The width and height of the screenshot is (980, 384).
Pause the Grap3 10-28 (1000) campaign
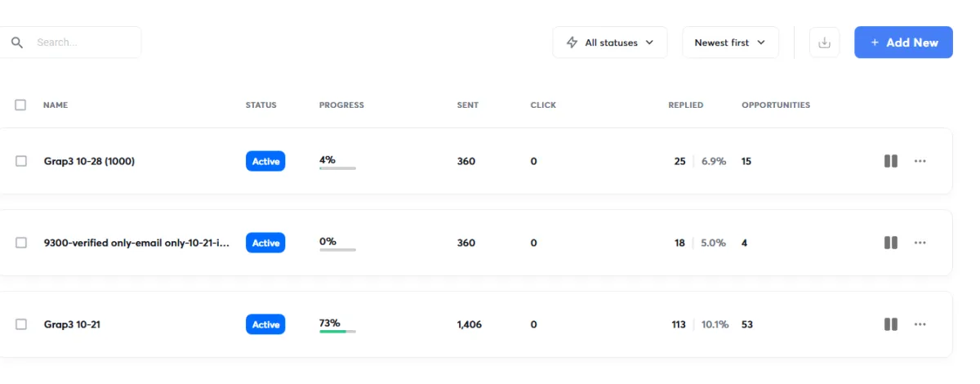[x=891, y=161]
